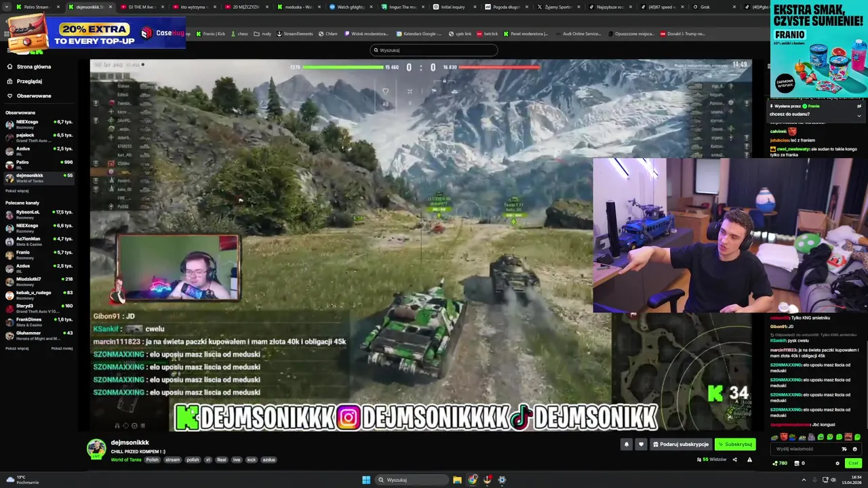Open Steryd3 recommended channel
The width and height of the screenshot is (868, 488).
pyautogui.click(x=39, y=308)
